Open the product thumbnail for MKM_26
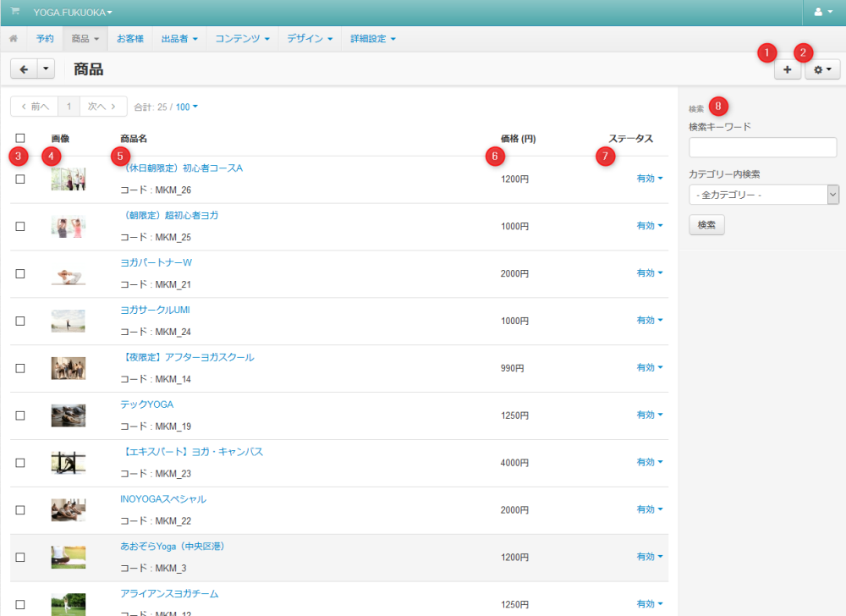The image size is (846, 616). pos(68,179)
